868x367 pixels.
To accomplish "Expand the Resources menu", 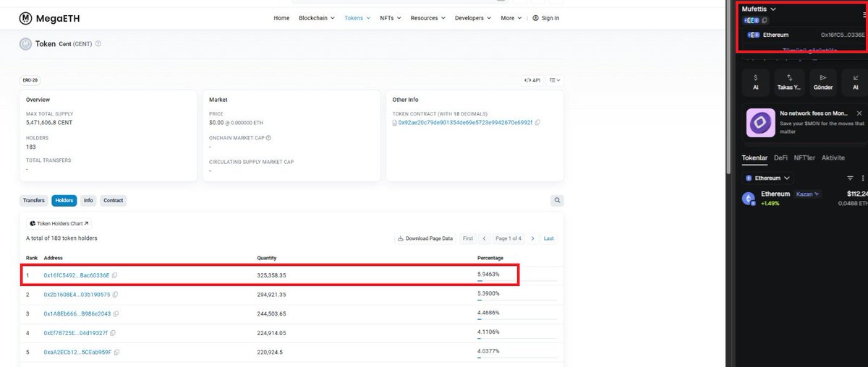I will coord(428,18).
